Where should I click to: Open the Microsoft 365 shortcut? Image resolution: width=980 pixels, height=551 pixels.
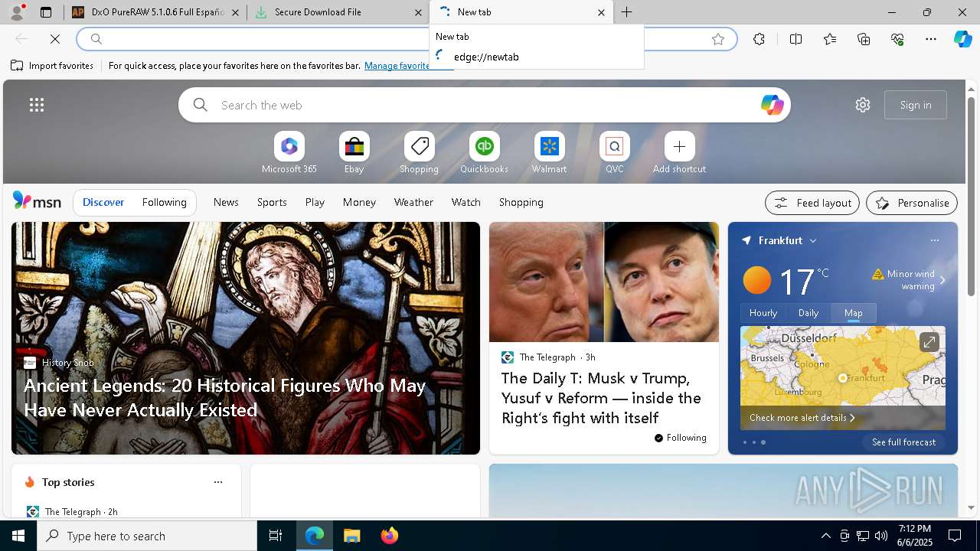click(289, 153)
